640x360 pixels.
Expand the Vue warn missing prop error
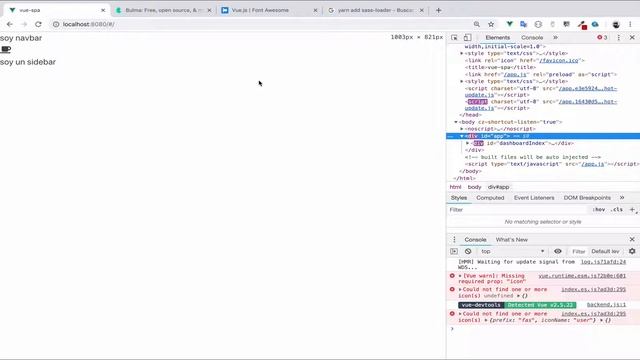[x=460, y=276]
